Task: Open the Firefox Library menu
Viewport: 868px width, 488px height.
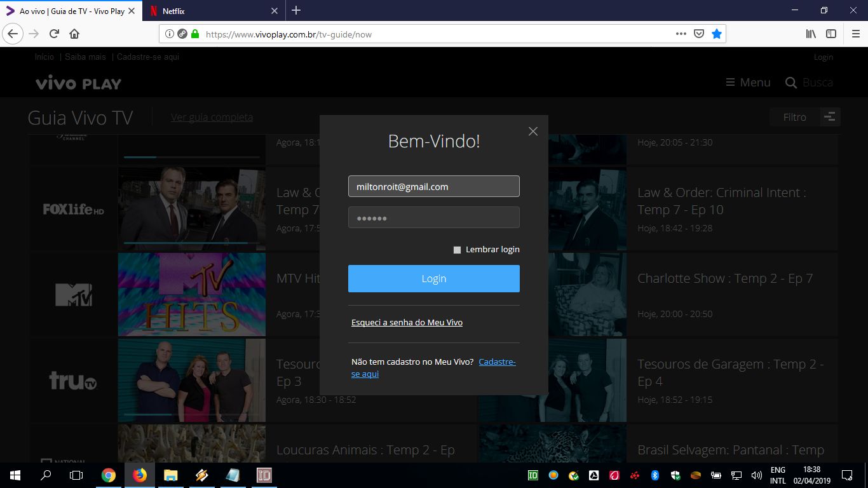Action: pos(811,34)
